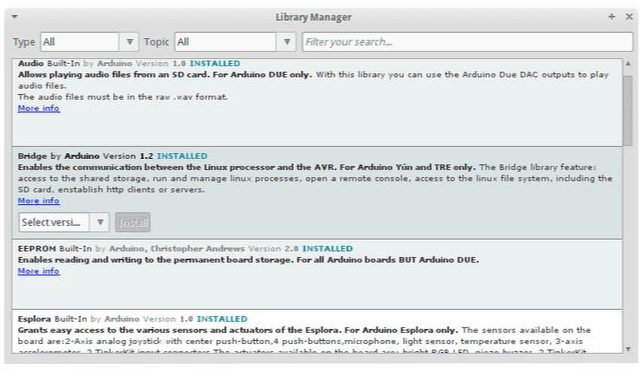Open More info link for Bridge library

(39, 201)
